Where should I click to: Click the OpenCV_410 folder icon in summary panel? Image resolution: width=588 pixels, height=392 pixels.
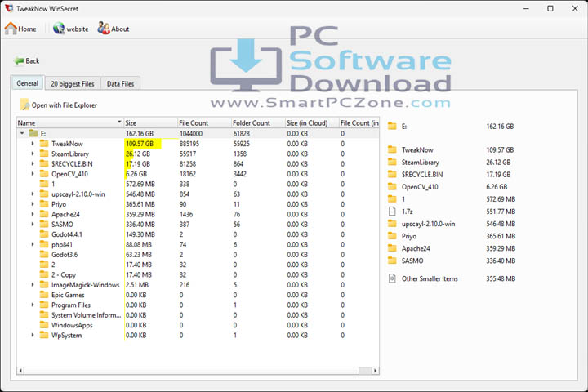click(x=392, y=186)
